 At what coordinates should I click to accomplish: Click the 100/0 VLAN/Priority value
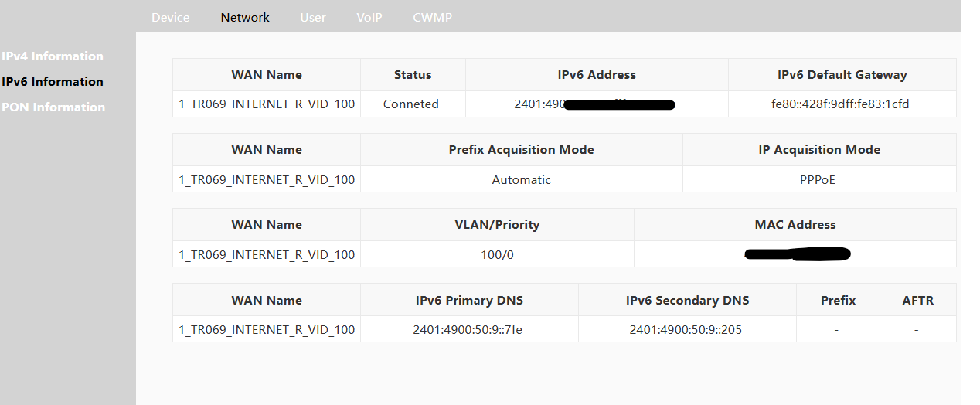click(497, 254)
